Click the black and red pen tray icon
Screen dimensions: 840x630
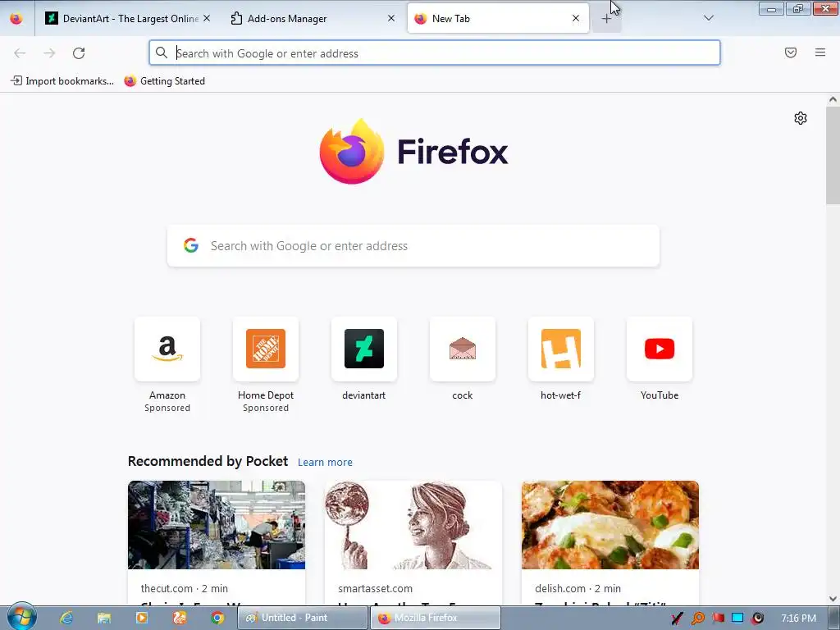coord(677,619)
